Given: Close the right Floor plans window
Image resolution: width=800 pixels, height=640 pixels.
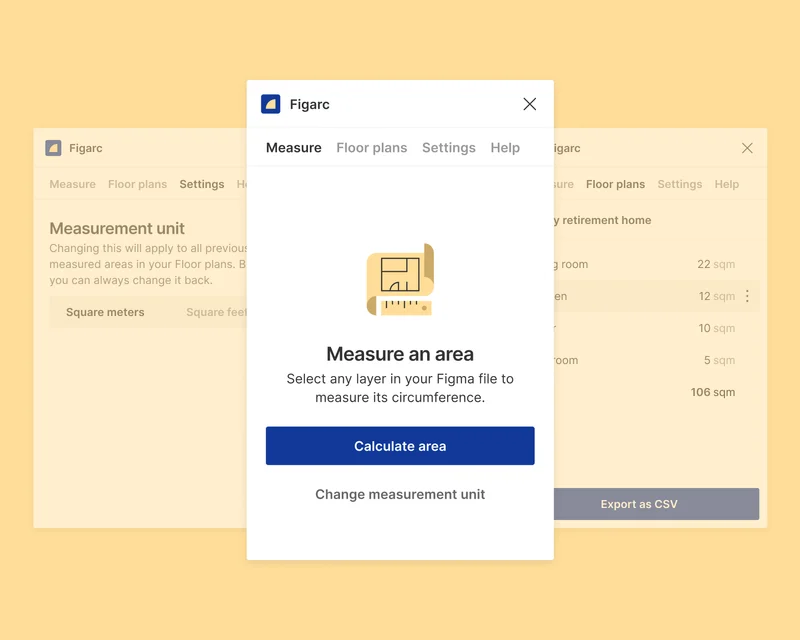Looking at the screenshot, I should 747,148.
